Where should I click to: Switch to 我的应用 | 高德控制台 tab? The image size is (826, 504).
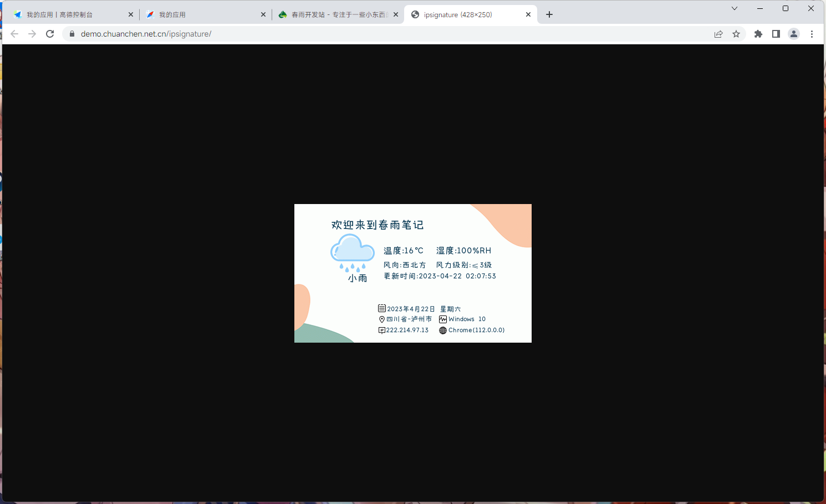pyautogui.click(x=67, y=15)
